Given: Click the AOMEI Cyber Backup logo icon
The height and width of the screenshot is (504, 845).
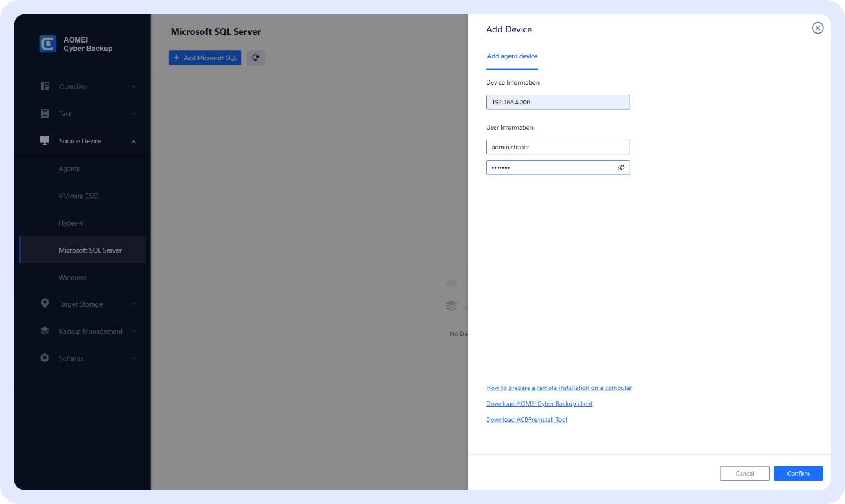Looking at the screenshot, I should point(48,44).
